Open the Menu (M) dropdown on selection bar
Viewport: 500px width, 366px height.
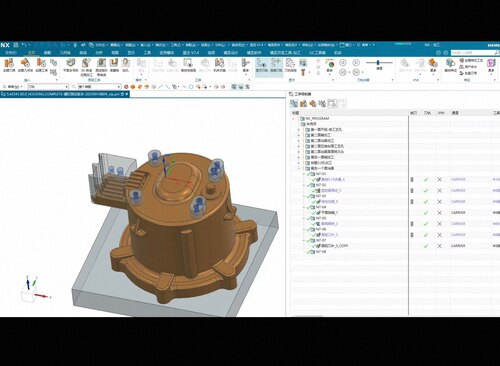click(14, 87)
